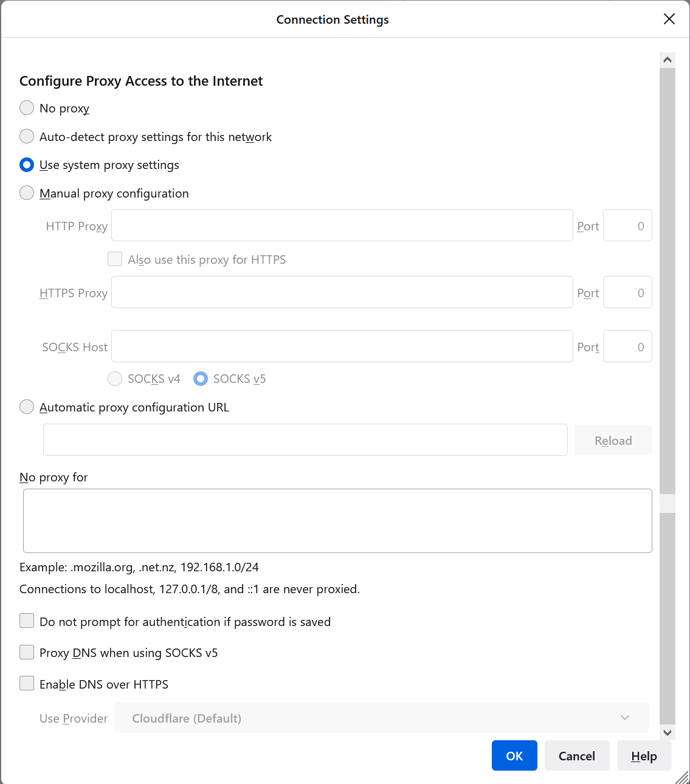Click in the HTTP Proxy field
Screen dimensions: 690x784
pyautogui.click(x=342, y=225)
